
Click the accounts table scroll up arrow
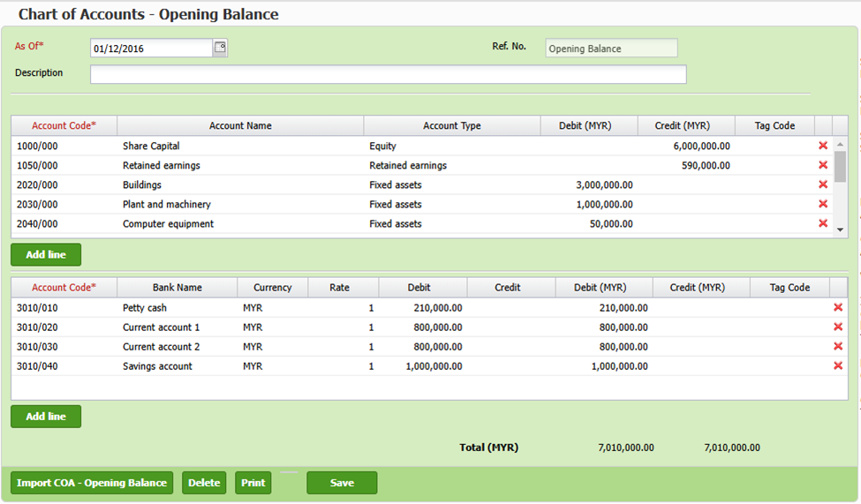click(x=840, y=144)
